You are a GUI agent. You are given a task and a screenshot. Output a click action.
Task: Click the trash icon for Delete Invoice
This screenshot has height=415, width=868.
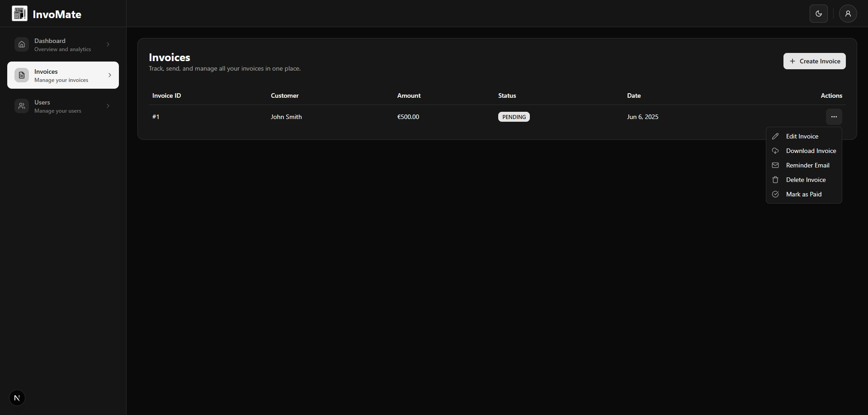point(775,180)
